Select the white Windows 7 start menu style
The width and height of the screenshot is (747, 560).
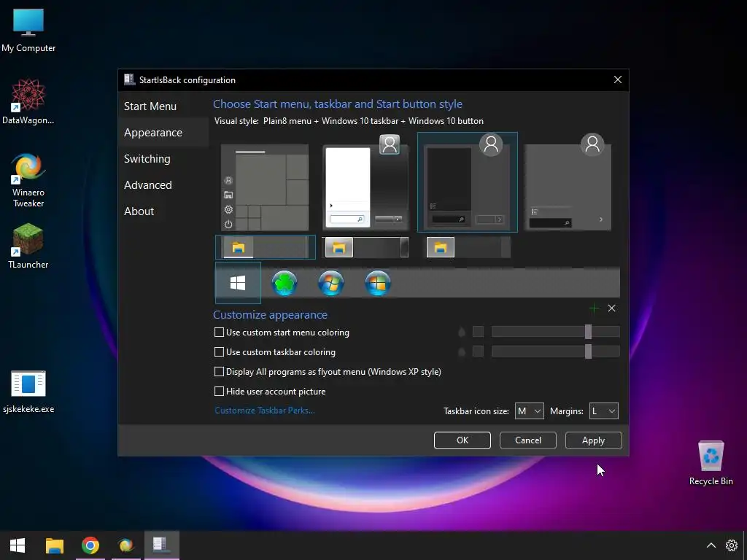[x=365, y=182]
